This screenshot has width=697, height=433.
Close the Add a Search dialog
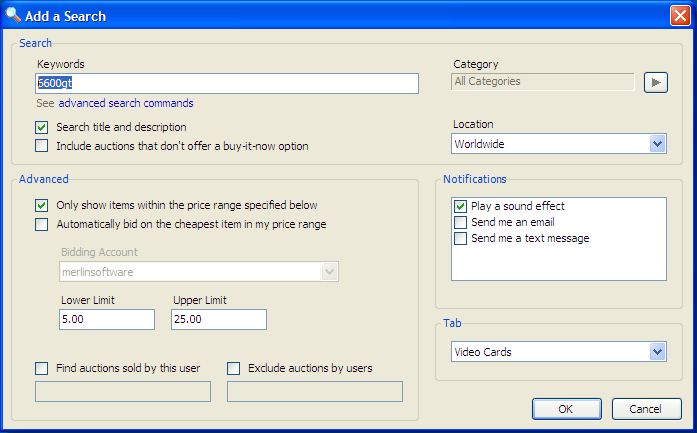tap(680, 16)
